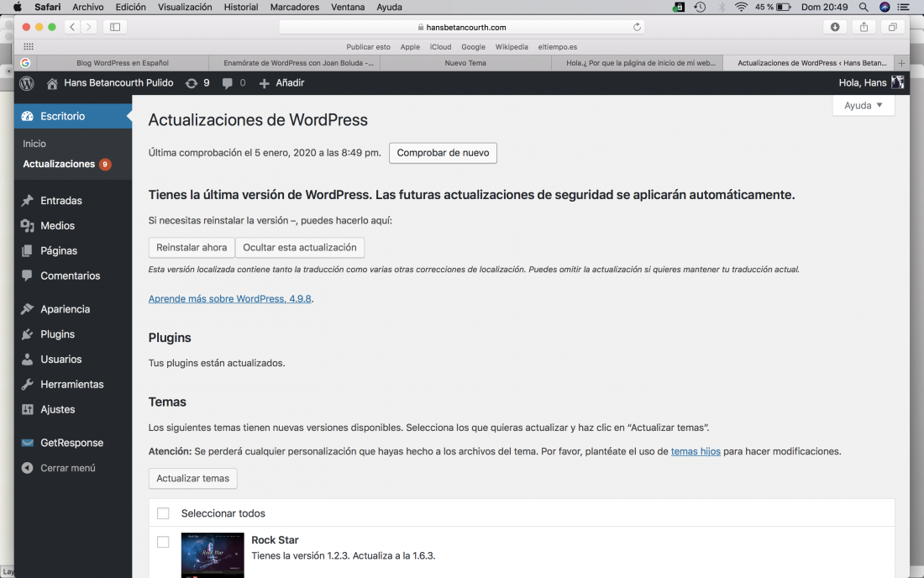This screenshot has height=578, width=924.
Task: Open Aprende más sobre WordPress 4.9.8 link
Action: (x=230, y=299)
